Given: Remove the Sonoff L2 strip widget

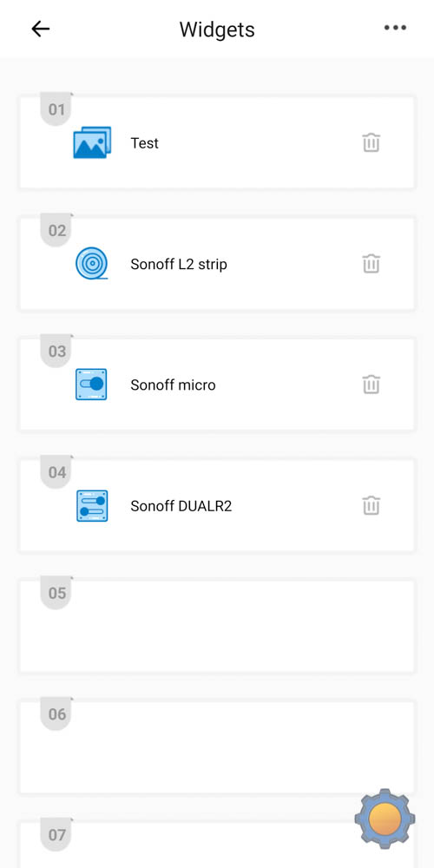Looking at the screenshot, I should click(x=371, y=264).
